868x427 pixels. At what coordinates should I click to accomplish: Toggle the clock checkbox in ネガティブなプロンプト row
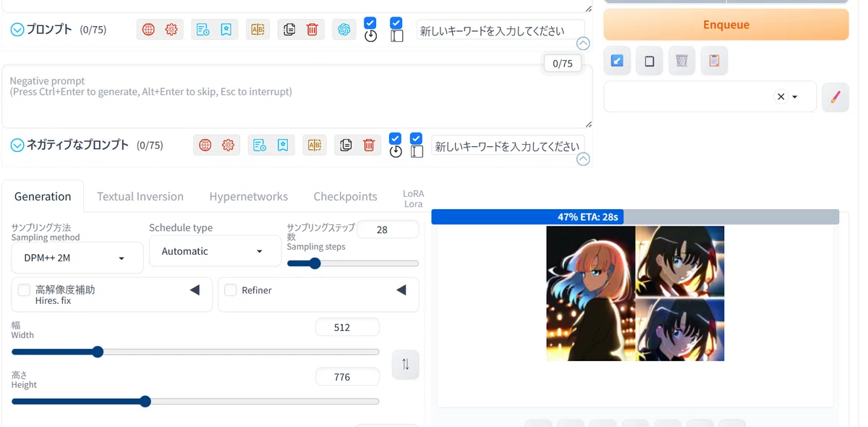point(395,138)
